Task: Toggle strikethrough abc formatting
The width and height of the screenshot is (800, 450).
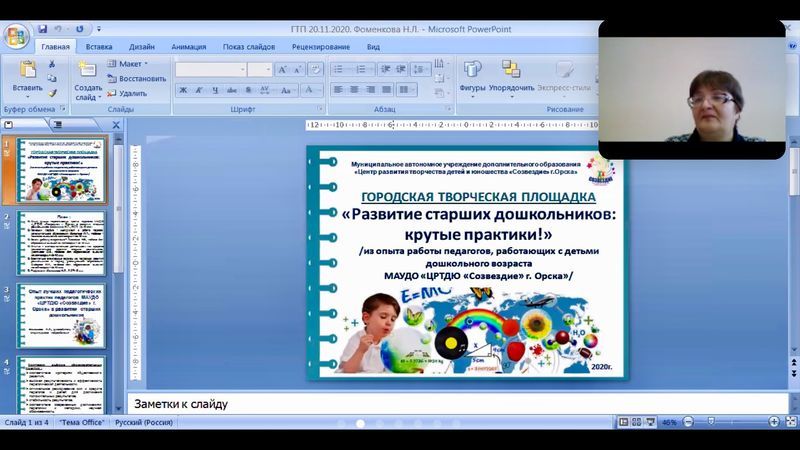Action: coord(232,90)
